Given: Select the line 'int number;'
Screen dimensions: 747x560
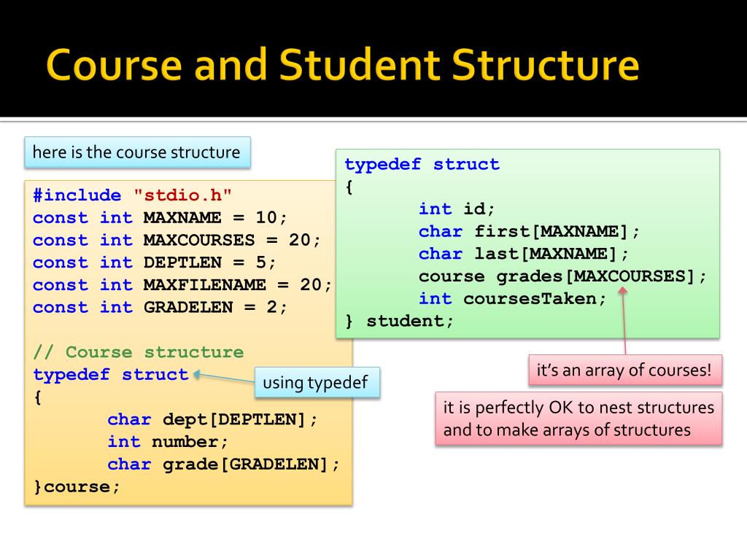Looking at the screenshot, I should [x=168, y=441].
